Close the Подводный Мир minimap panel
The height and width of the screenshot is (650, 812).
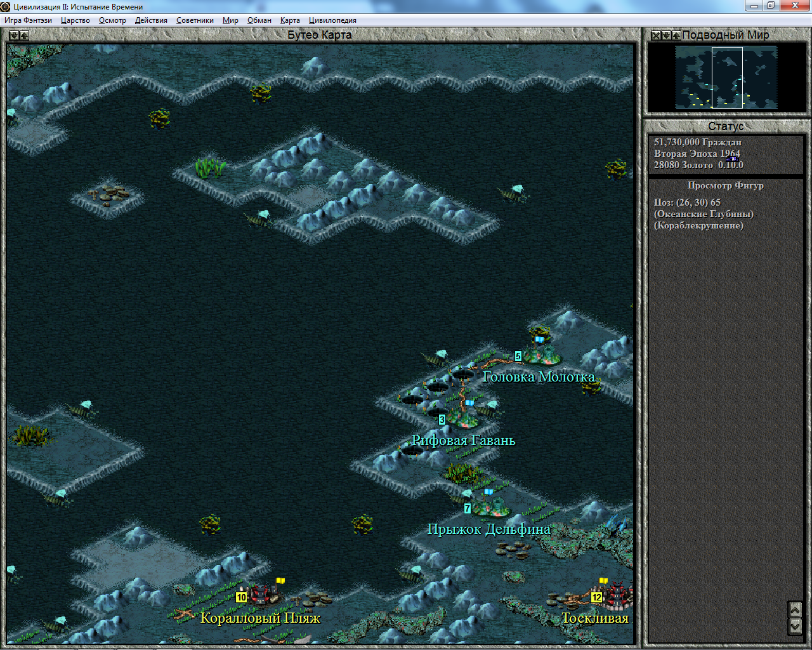[656, 36]
